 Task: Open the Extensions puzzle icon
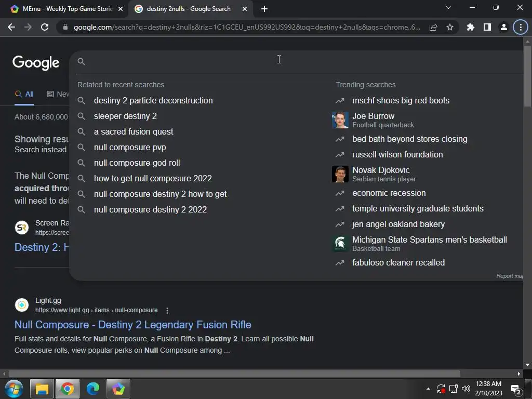471,27
